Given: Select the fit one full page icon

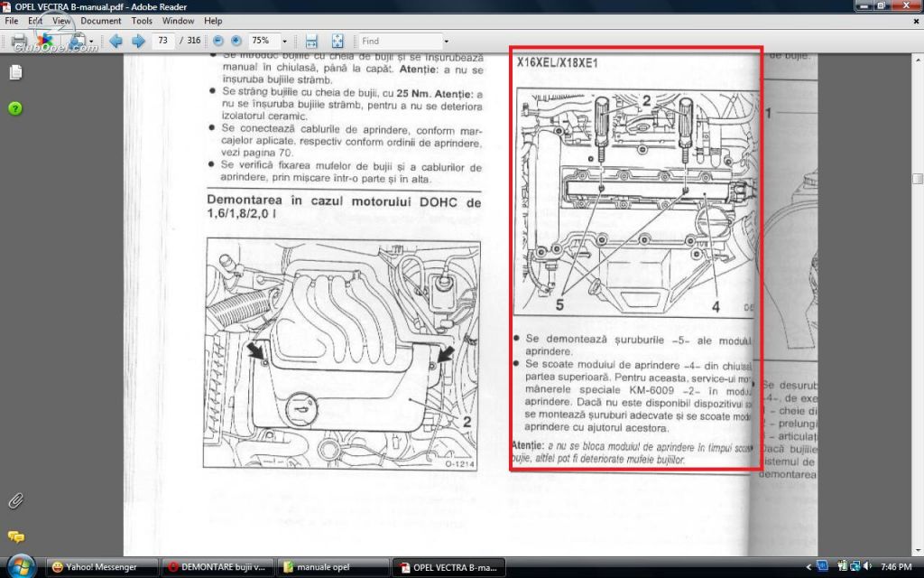Looking at the screenshot, I should tap(337, 41).
